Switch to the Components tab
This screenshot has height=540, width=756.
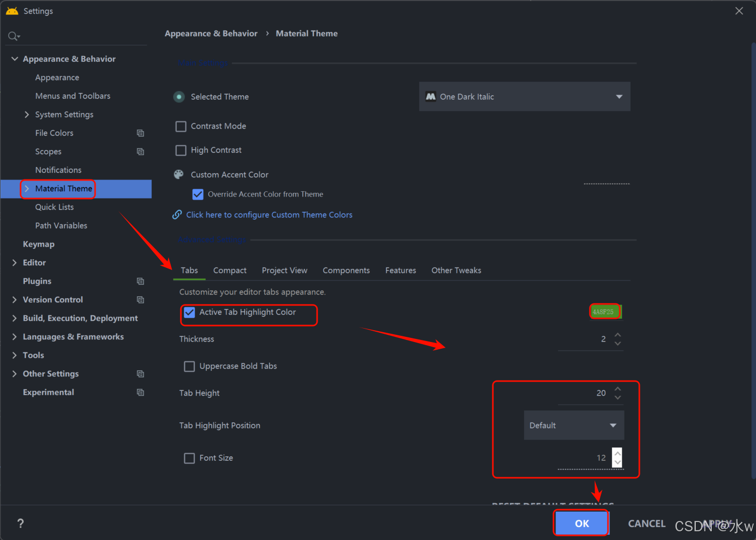[x=346, y=271]
